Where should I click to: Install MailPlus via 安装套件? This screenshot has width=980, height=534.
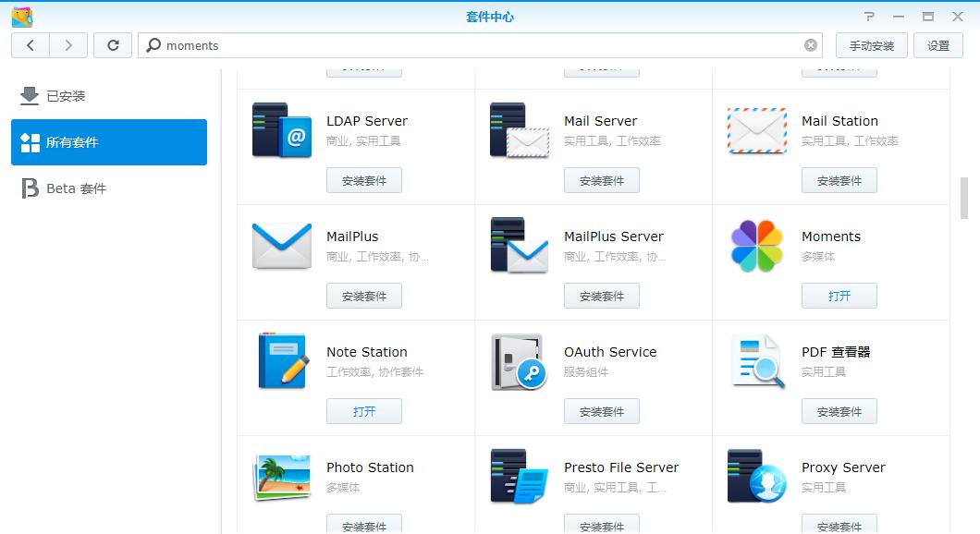click(x=363, y=296)
